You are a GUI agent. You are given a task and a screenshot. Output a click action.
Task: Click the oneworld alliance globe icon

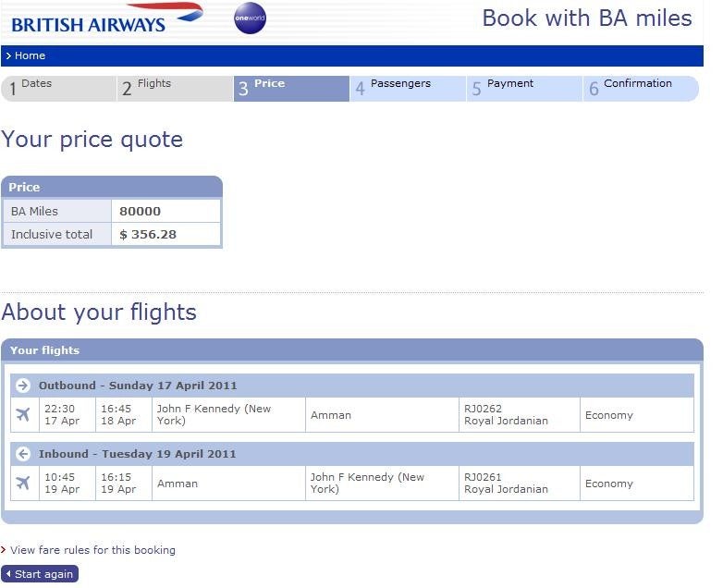(x=250, y=18)
